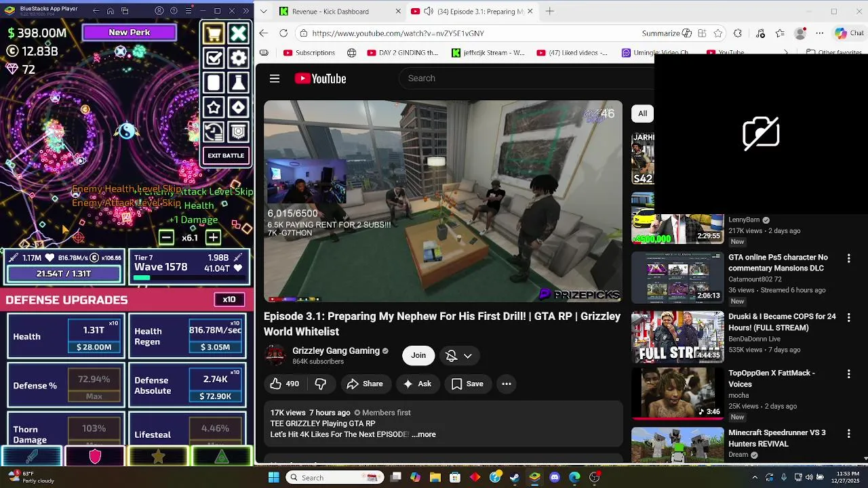
Task: Refresh the YouTube page
Action: coord(283,33)
